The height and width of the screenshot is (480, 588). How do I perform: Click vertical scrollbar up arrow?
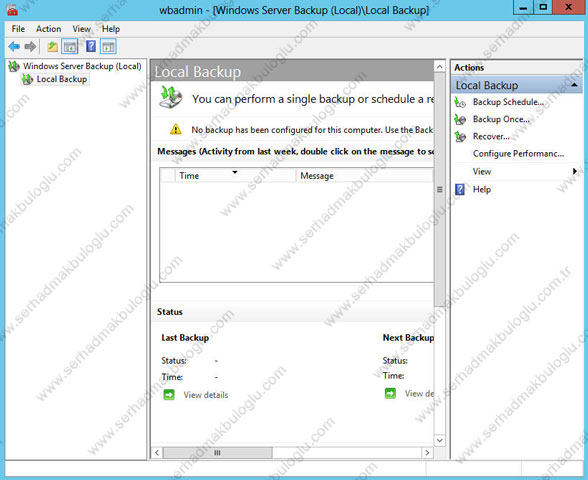pyautogui.click(x=440, y=67)
